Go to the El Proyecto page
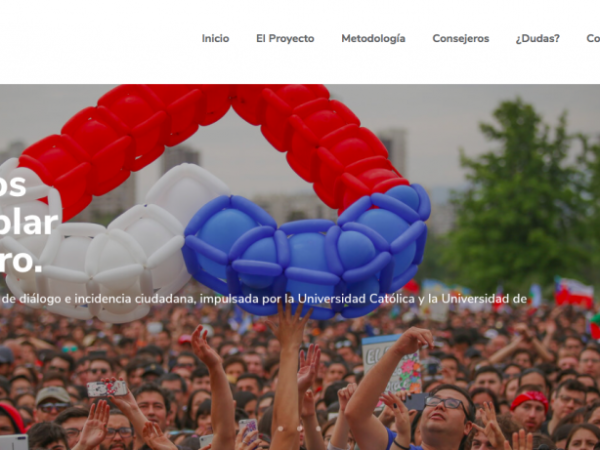Image resolution: width=600 pixels, height=450 pixels. (285, 39)
